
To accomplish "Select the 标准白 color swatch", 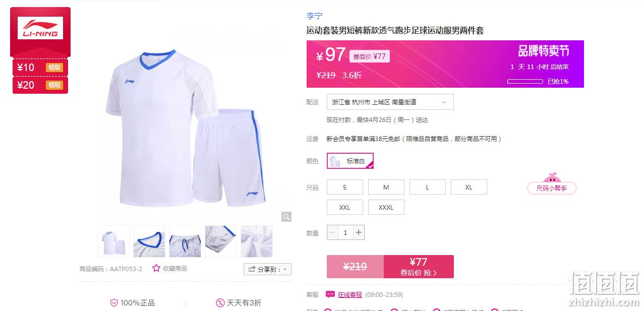I will [350, 161].
